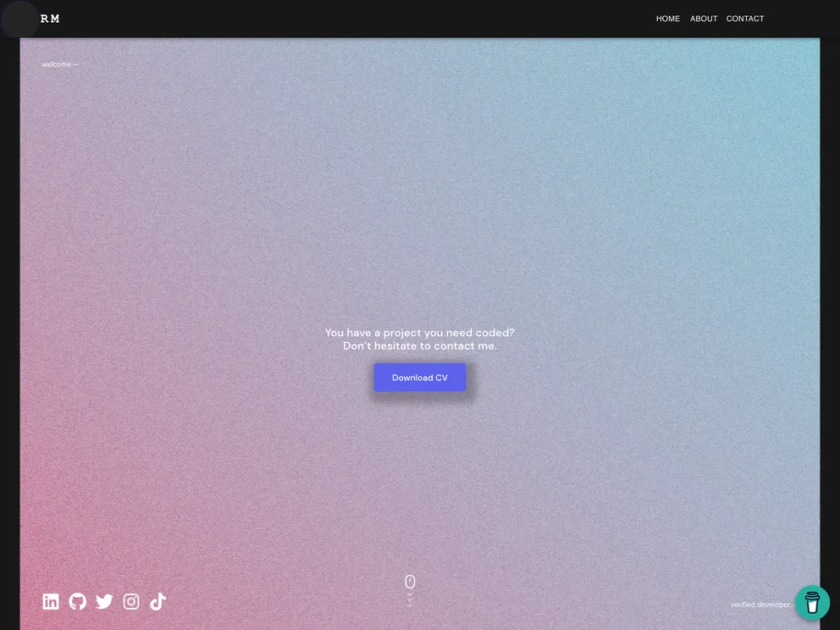Click the RM logo
Image resolution: width=840 pixels, height=630 pixels.
49,19
